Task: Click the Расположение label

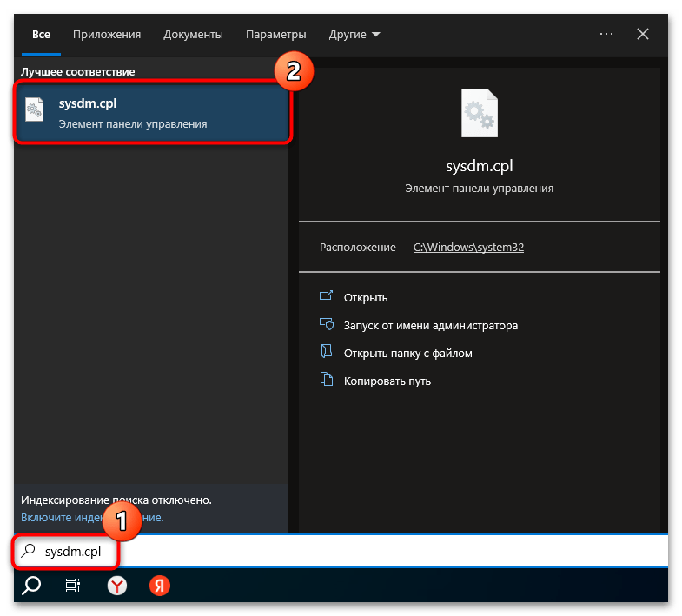Action: [358, 247]
